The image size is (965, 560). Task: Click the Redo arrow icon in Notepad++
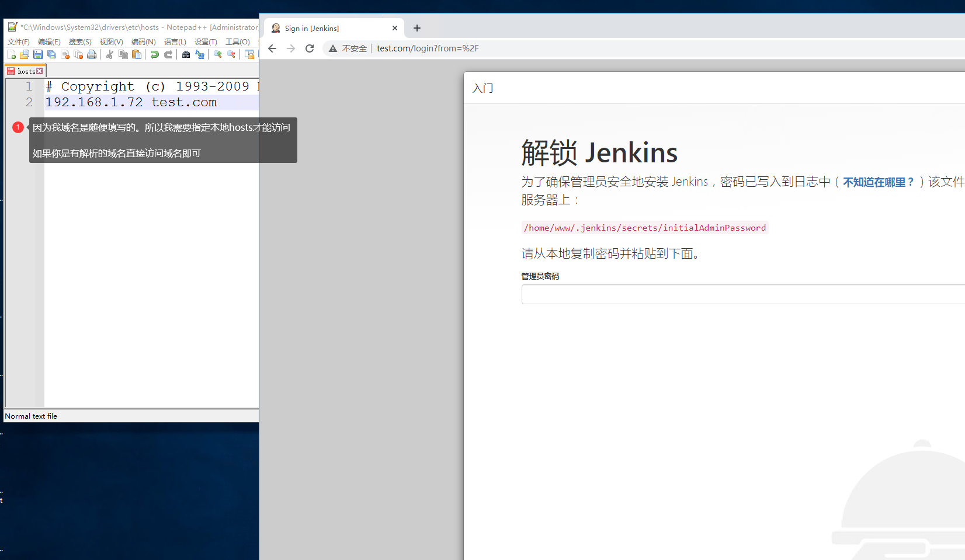(x=168, y=54)
